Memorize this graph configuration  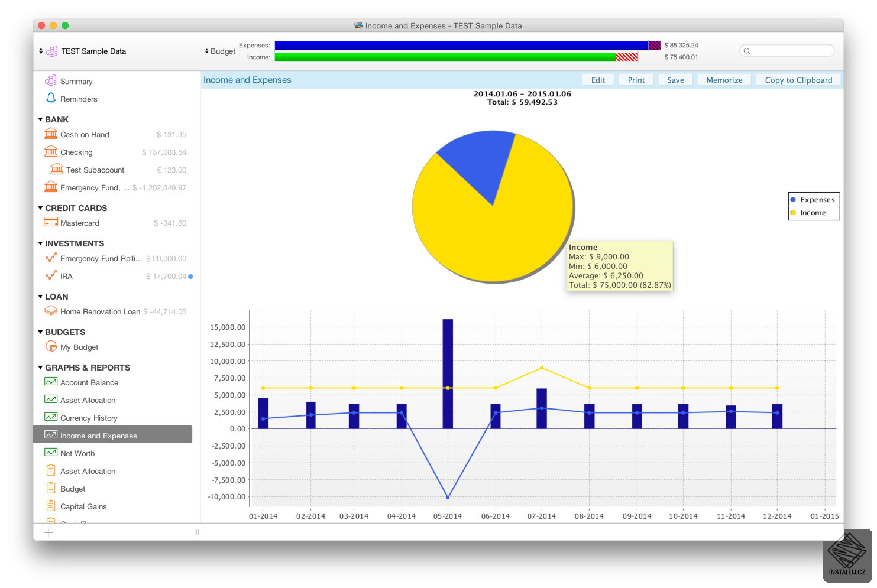724,80
